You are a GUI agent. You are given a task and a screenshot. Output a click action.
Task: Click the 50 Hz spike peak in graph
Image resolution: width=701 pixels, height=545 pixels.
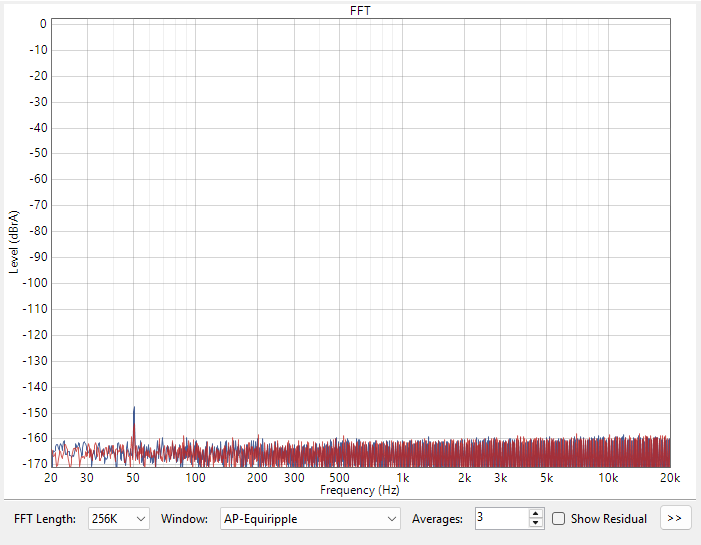point(134,408)
